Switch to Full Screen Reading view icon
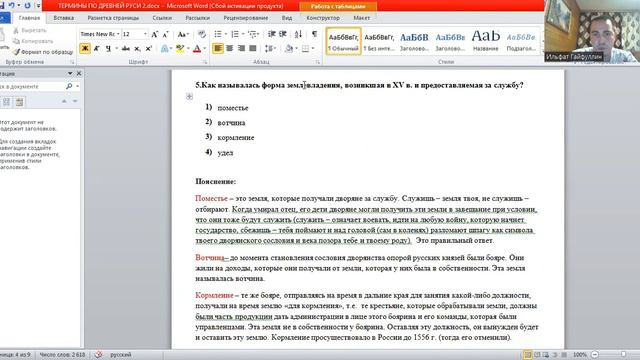Viewport: 640px width, 360px height. [537, 355]
